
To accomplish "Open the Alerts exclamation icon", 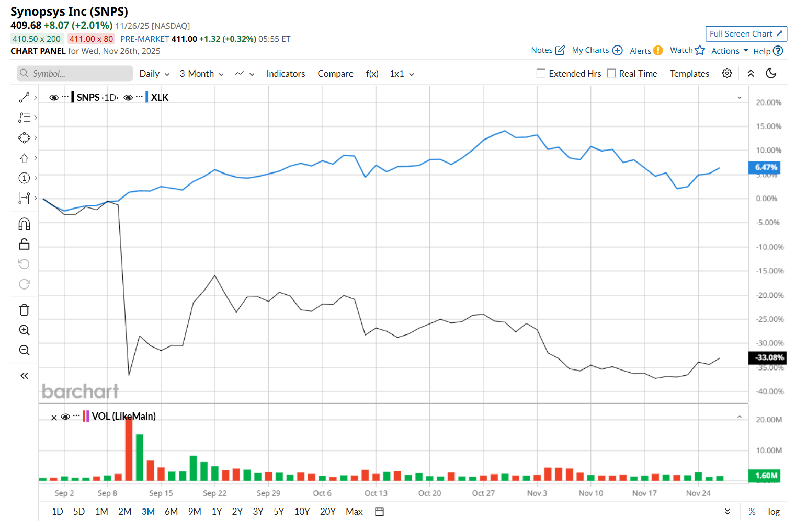I will tap(658, 50).
